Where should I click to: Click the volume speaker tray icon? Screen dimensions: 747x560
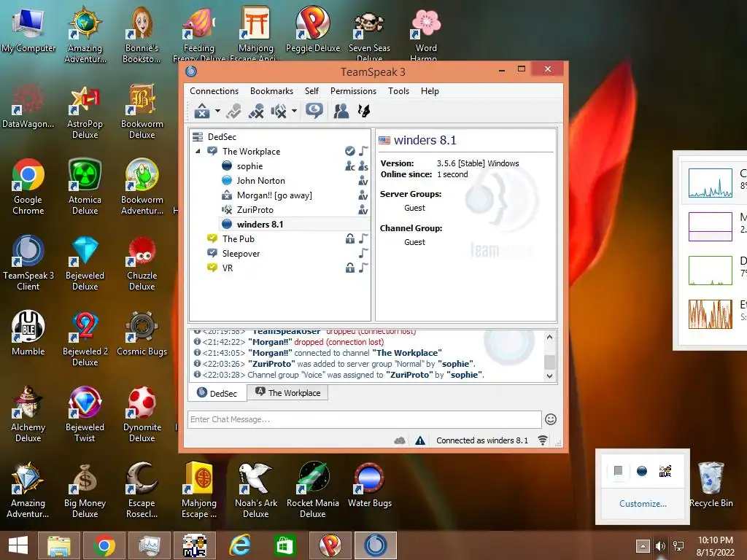(x=660, y=545)
